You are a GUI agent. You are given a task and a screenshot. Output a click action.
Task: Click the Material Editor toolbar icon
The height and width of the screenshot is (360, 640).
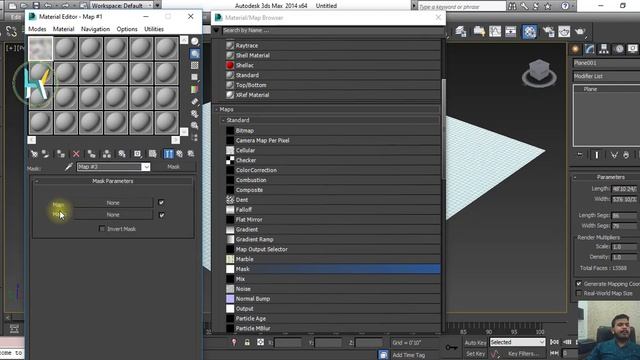(x=529, y=31)
